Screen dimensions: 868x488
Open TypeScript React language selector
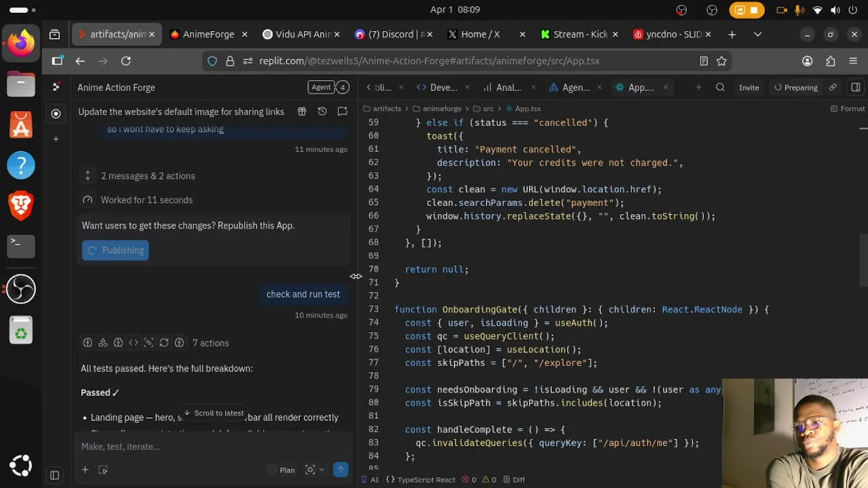(420, 479)
